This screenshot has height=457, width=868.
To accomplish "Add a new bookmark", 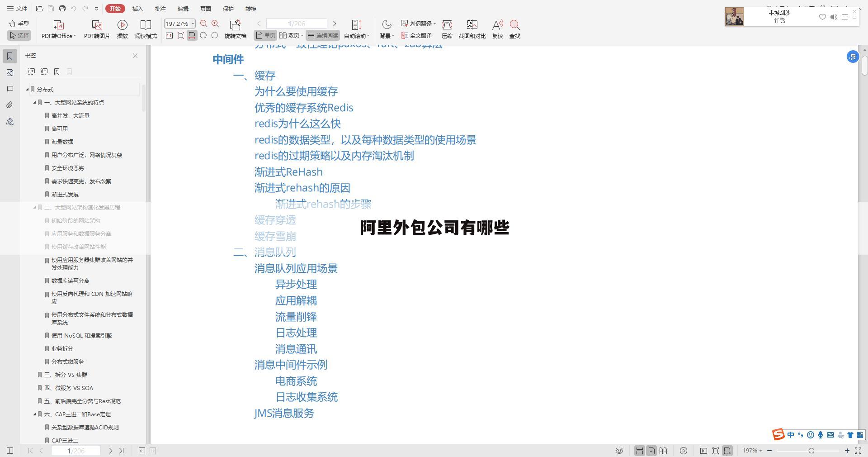I will (x=57, y=71).
